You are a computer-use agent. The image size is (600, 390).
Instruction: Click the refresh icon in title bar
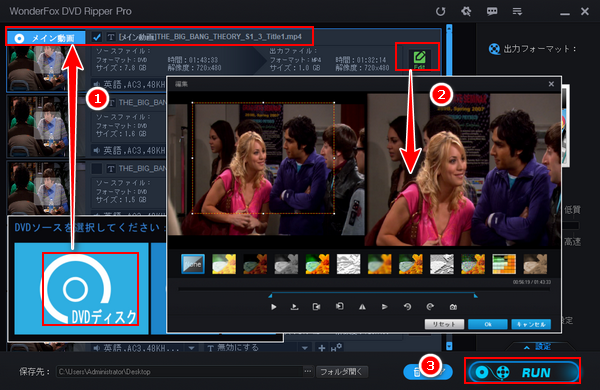click(440, 11)
